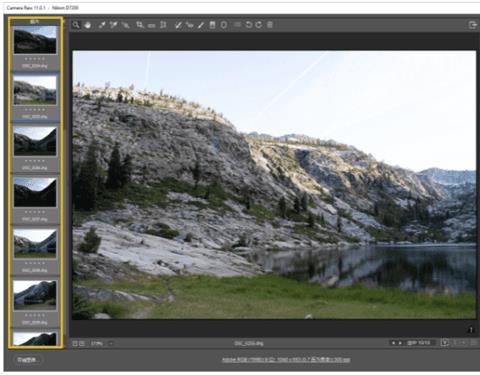Screen dimensions: 480x375
Task: Select the Zoom tool magnifier
Action: [76, 25]
